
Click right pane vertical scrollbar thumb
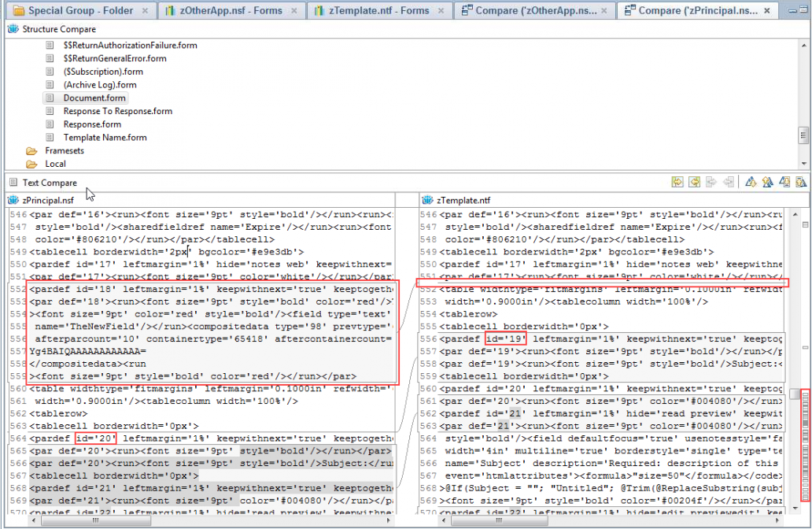click(795, 394)
